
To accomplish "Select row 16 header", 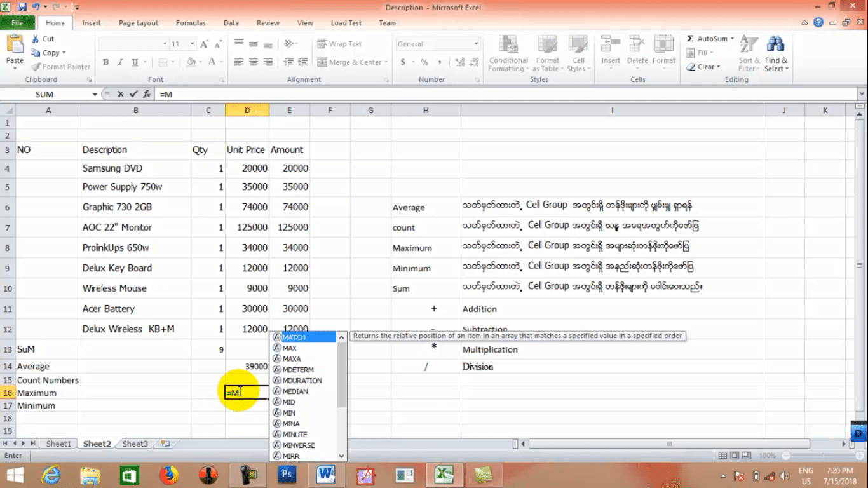I will click(x=8, y=393).
